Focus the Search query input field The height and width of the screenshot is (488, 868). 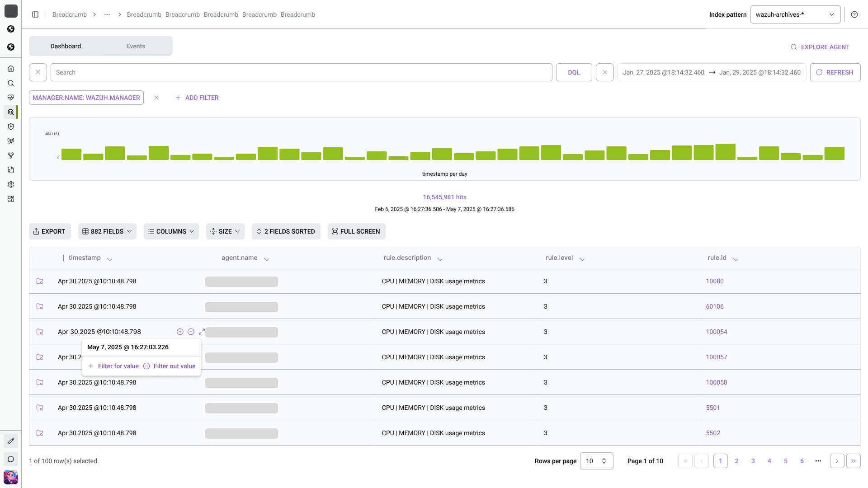(x=301, y=72)
